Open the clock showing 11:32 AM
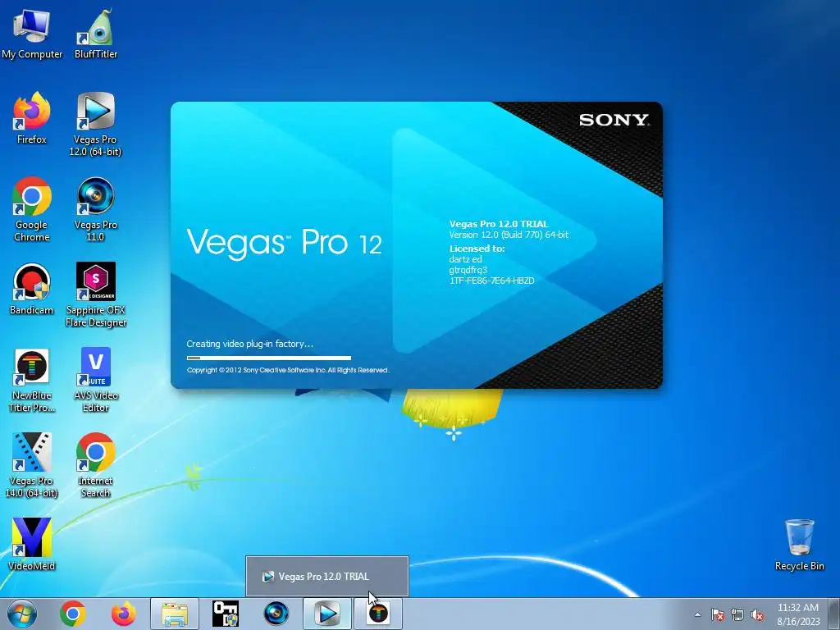The height and width of the screenshot is (630, 840). click(798, 614)
